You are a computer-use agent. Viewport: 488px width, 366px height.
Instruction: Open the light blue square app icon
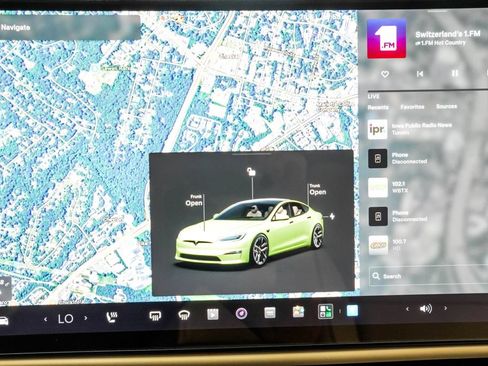[352, 311]
